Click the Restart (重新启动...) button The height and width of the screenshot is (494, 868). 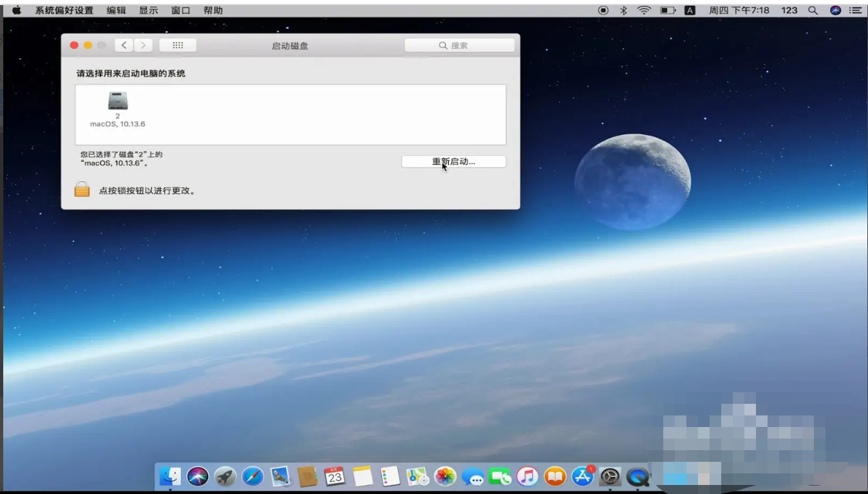453,162
